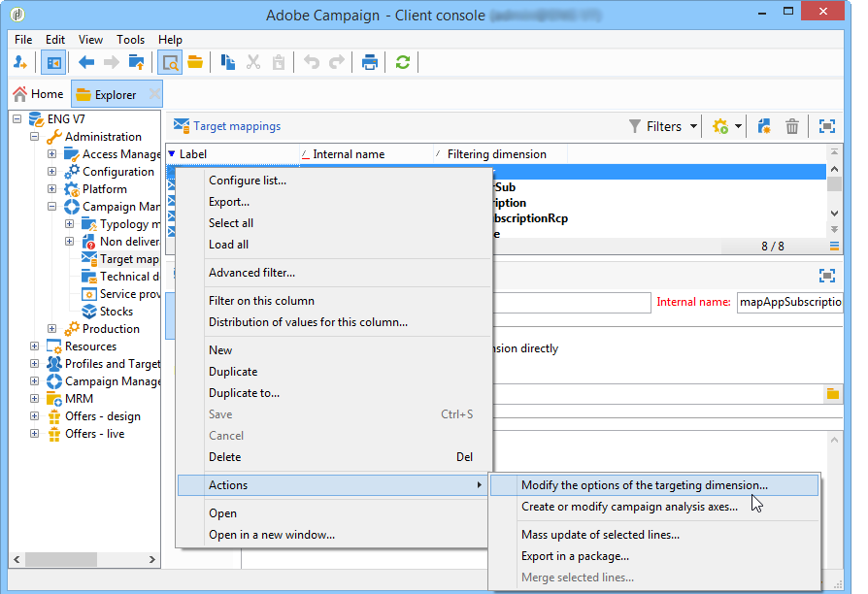Open the File menu

coord(23,39)
